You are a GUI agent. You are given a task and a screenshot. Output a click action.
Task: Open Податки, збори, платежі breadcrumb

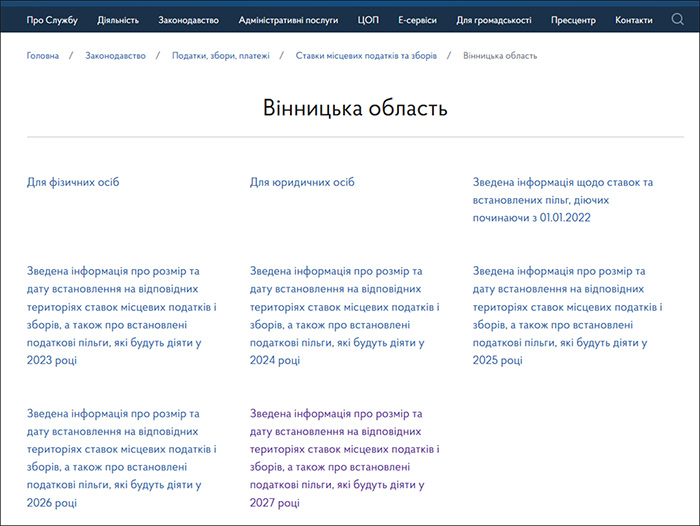pyautogui.click(x=221, y=56)
